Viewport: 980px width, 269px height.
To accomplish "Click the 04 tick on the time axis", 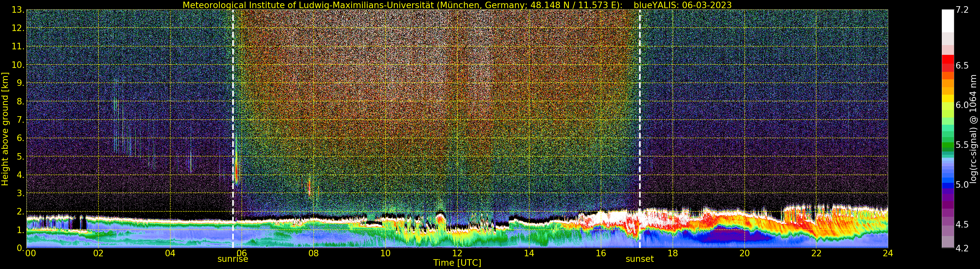I will click(170, 253).
